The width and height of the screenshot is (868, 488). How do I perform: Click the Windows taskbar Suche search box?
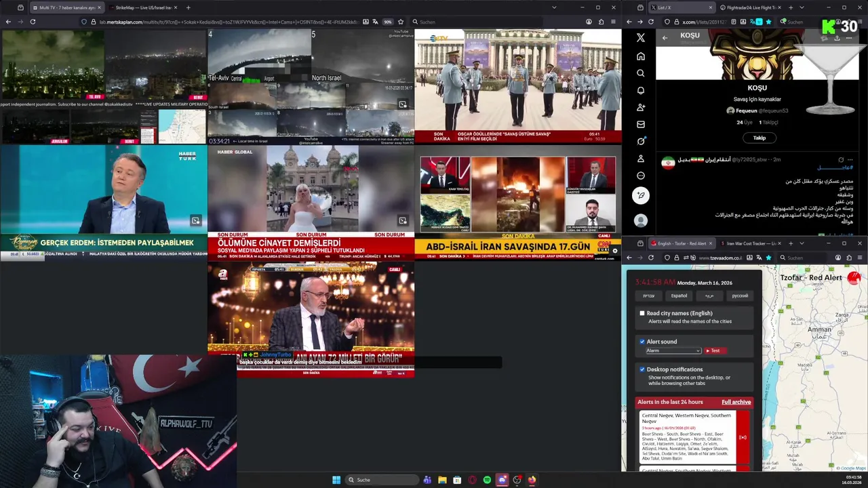click(x=382, y=480)
